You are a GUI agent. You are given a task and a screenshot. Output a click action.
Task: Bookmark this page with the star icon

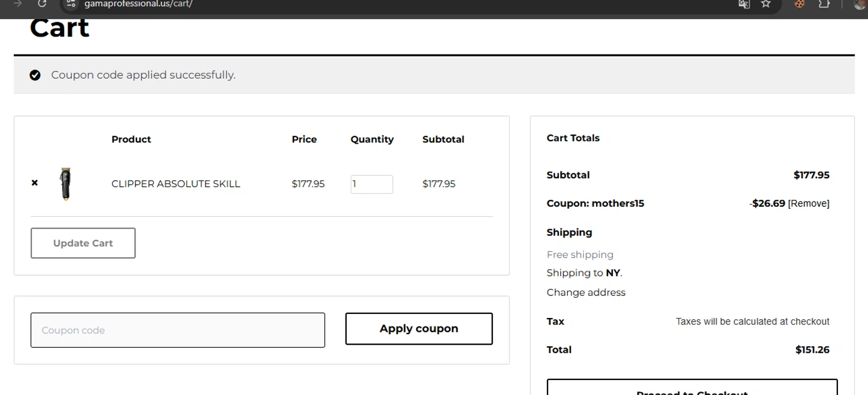point(766,4)
